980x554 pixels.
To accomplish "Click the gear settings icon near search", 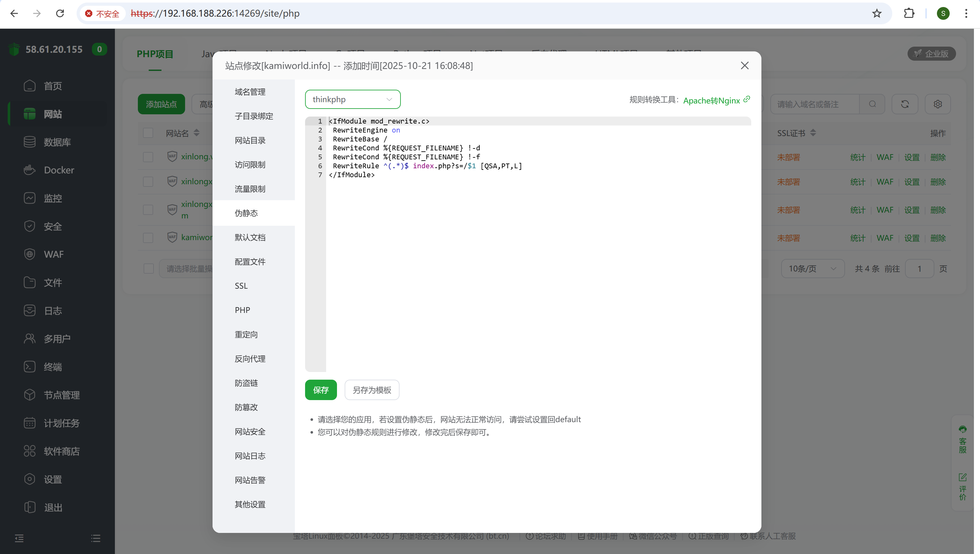I will [x=937, y=104].
